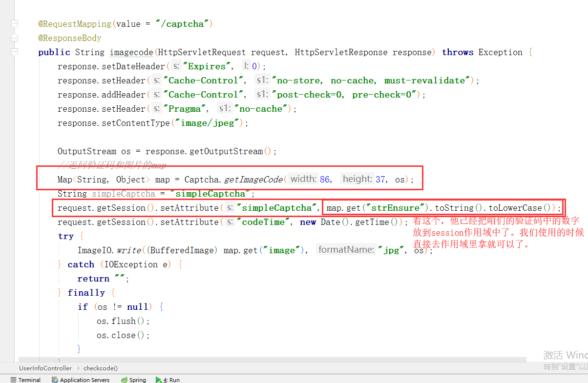The width and height of the screenshot is (588, 383).
Task: Click the os != null condition
Action: 124,307
